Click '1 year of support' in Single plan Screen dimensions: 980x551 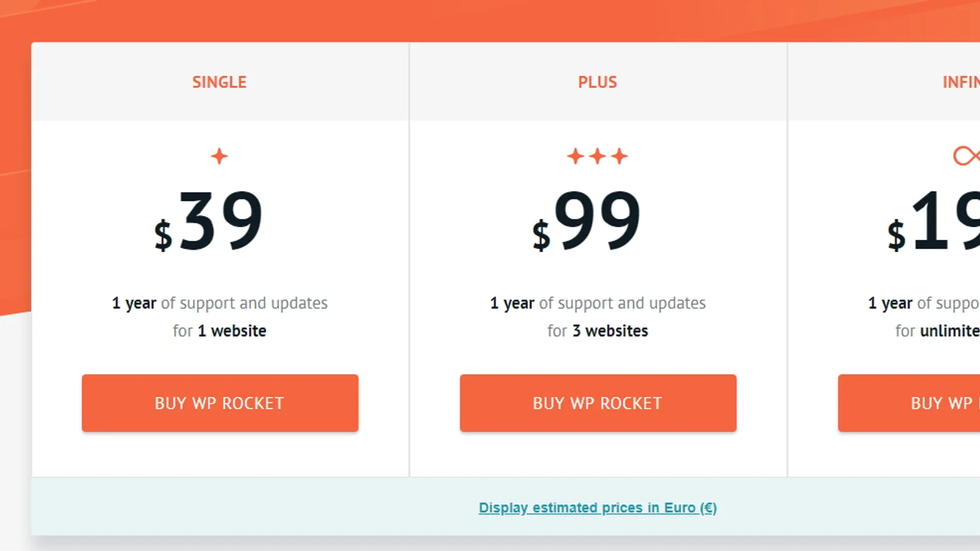coord(173,303)
